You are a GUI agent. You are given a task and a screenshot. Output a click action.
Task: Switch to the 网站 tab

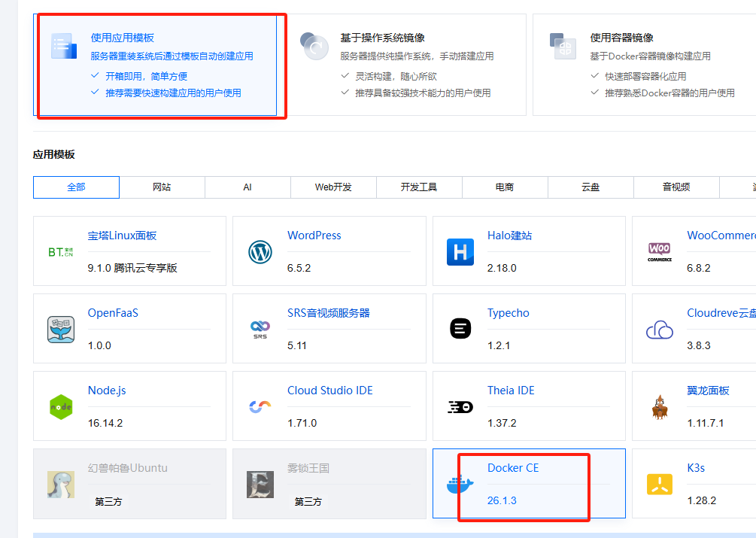162,187
